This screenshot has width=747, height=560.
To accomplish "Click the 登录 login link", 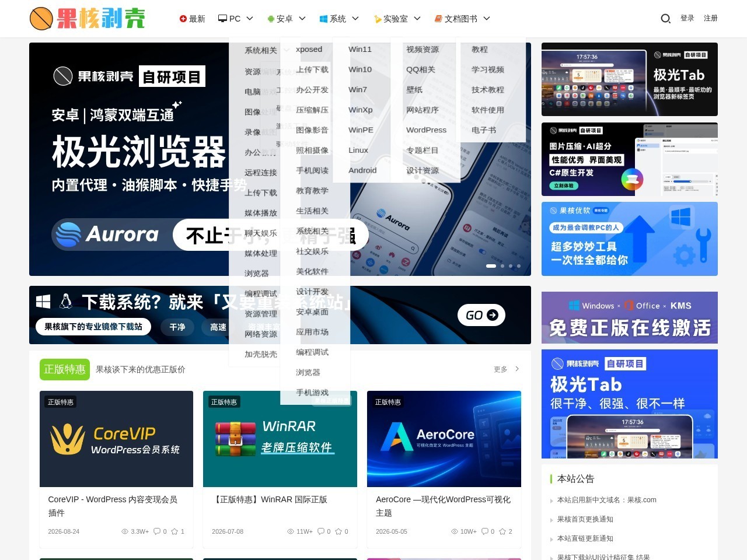I will (687, 18).
